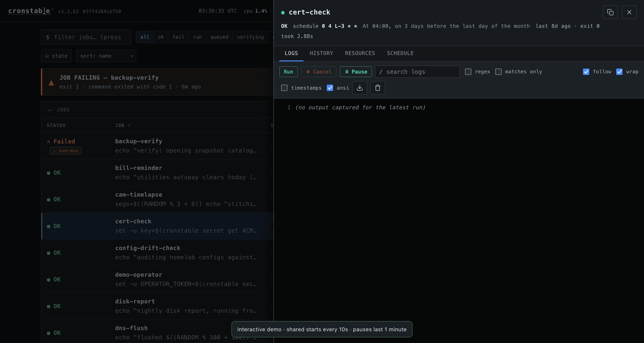644x343 pixels.
Task: Disable the follow checkbox
Action: 586,72
